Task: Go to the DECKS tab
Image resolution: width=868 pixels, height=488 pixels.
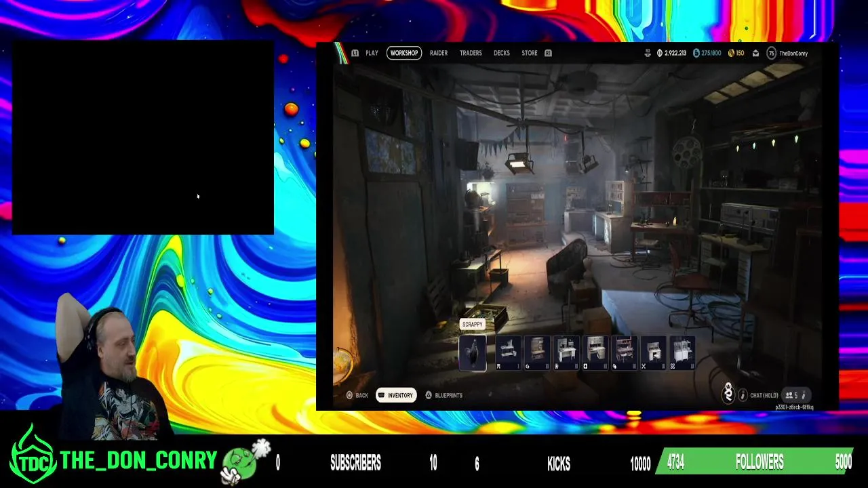Action: tap(502, 53)
